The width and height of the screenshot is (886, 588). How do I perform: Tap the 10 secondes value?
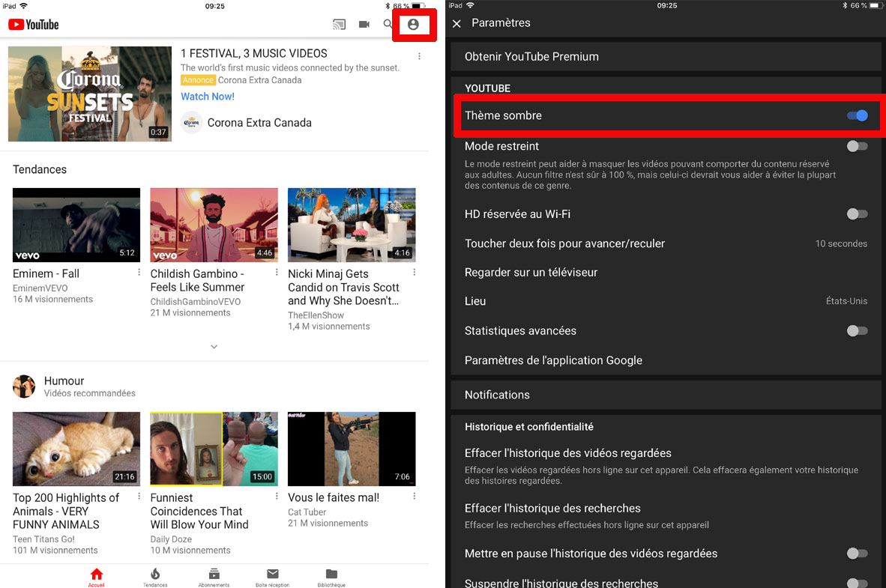pos(841,243)
